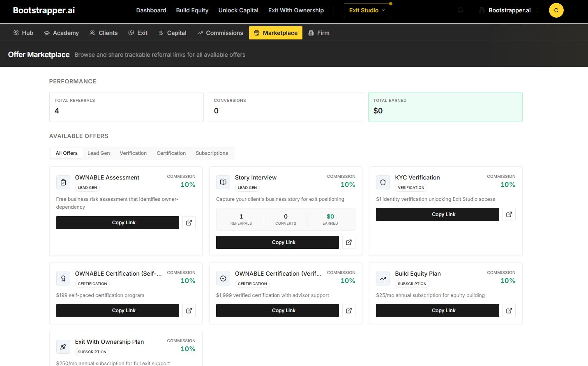Open Build Equity Plan external link icon
Screen dimensions: 588x366
pyautogui.click(x=509, y=311)
